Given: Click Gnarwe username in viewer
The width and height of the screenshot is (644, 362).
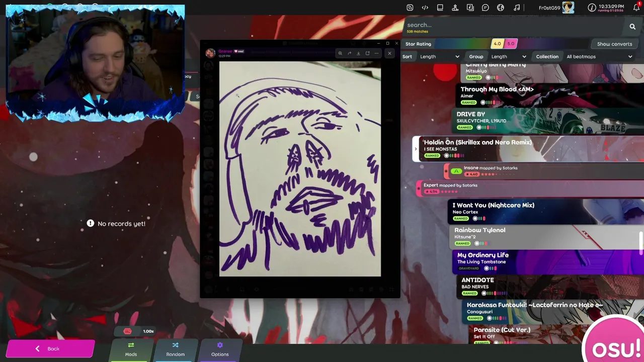Looking at the screenshot, I should click(x=225, y=51).
